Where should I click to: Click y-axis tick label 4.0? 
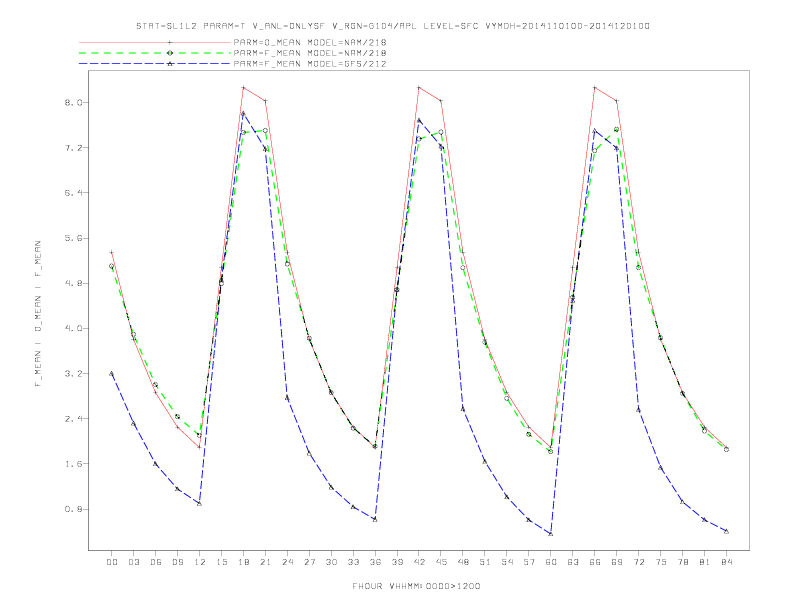[73, 329]
